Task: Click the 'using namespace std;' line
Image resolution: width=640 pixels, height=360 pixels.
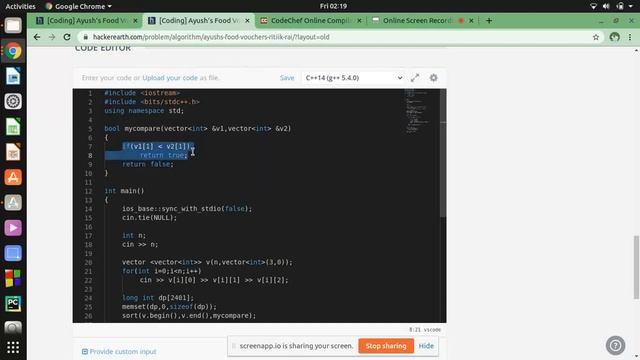Action: click(x=144, y=111)
